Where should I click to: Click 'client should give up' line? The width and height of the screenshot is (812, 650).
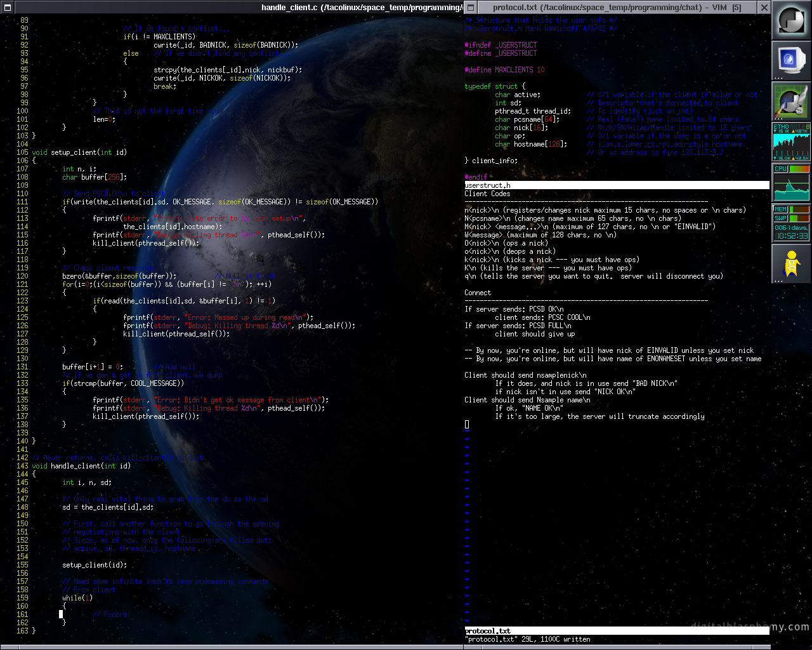tap(535, 334)
